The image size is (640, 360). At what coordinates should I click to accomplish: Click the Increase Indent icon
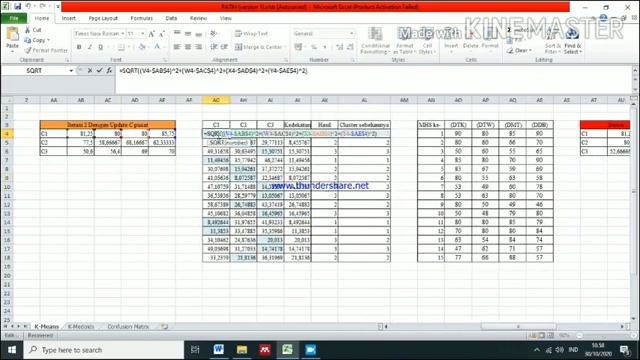[224, 47]
